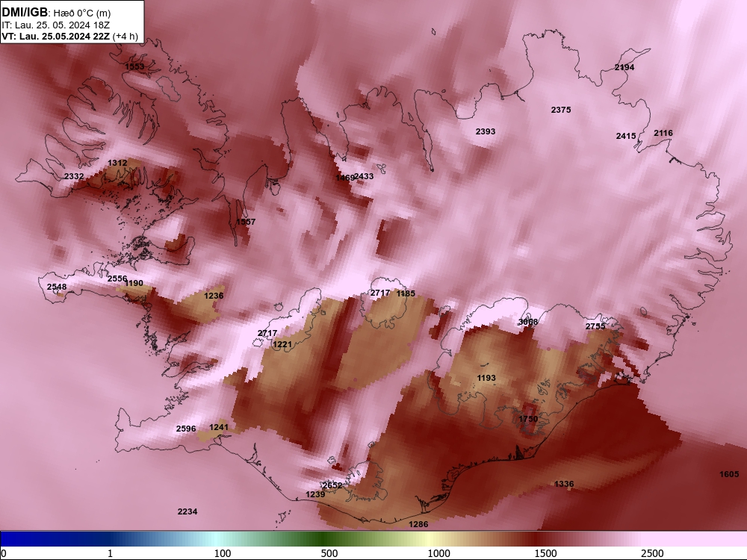Select the 100 tick on the color scale

(x=223, y=553)
